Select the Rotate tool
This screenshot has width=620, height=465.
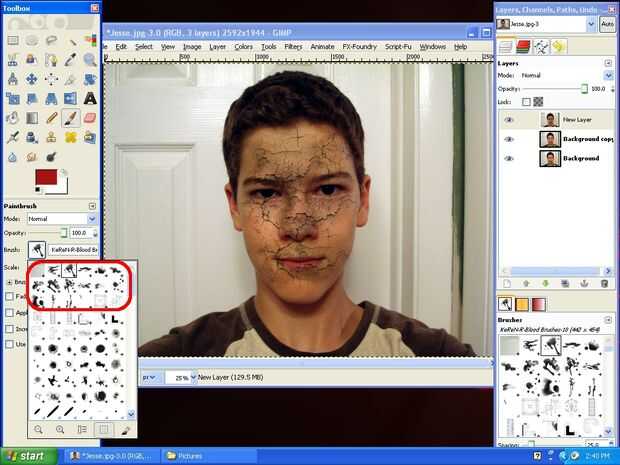point(90,79)
